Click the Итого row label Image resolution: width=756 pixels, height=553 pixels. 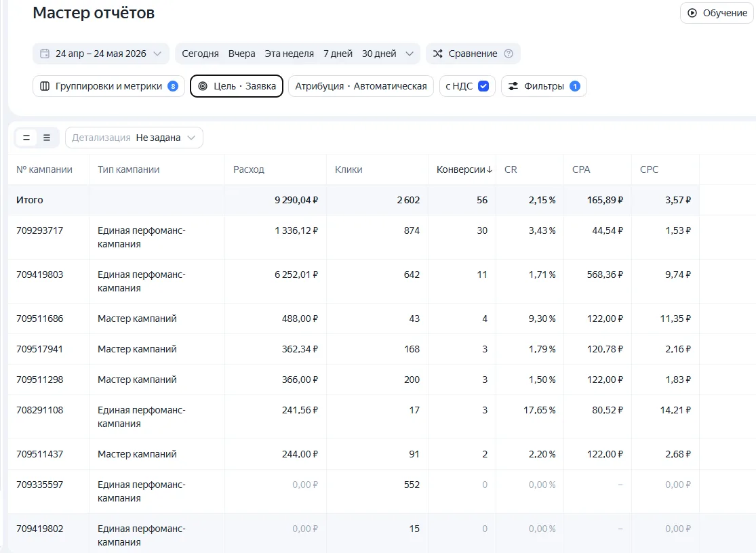tap(29, 200)
